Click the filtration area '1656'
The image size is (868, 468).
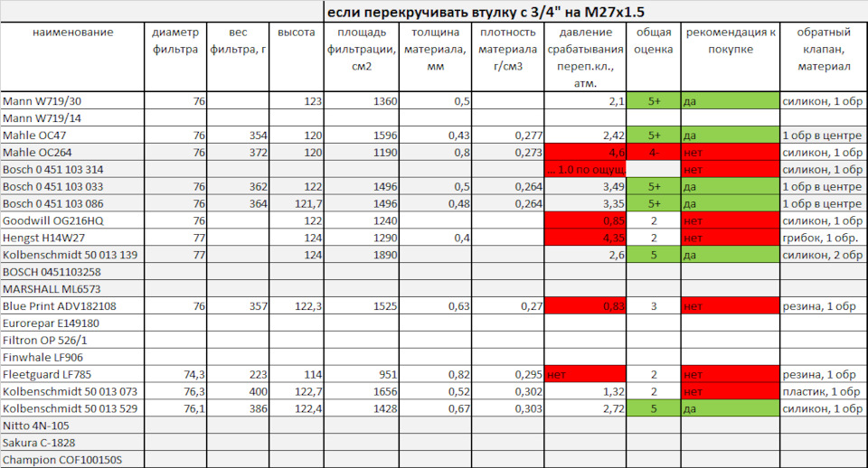point(362,392)
